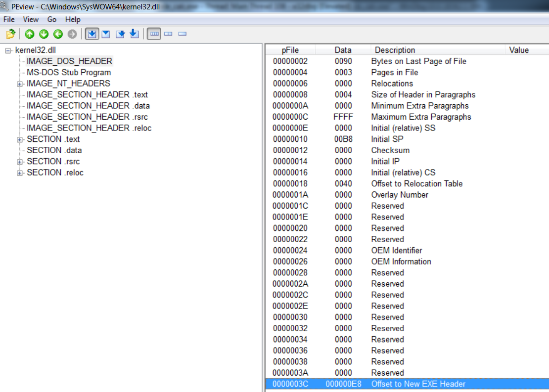
Task: Select the VA offset view icon
Action: 119,34
